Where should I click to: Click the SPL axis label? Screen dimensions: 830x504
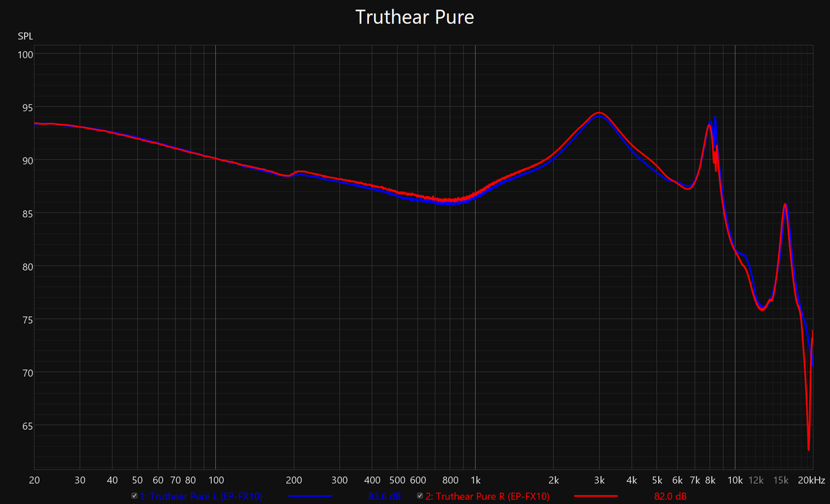(x=25, y=36)
